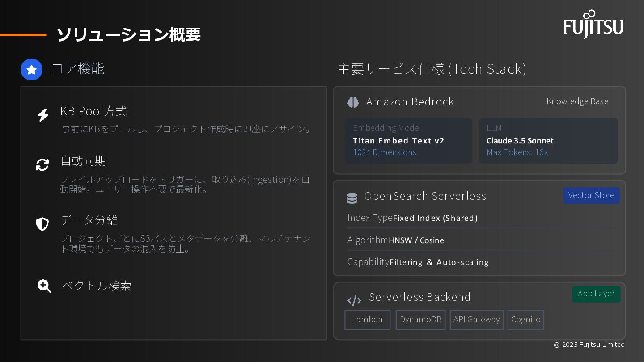This screenshot has width=644, height=362.
Task: Click the Knowledge Base label
Action: [x=577, y=101]
